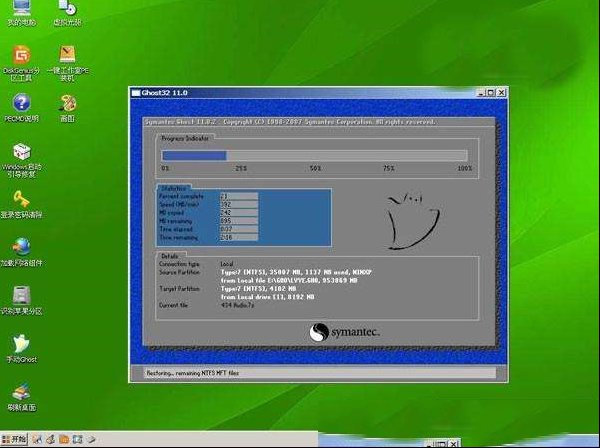Click the Target Partition Type:7 line
The width and height of the screenshot is (600, 448).
tap(258, 288)
